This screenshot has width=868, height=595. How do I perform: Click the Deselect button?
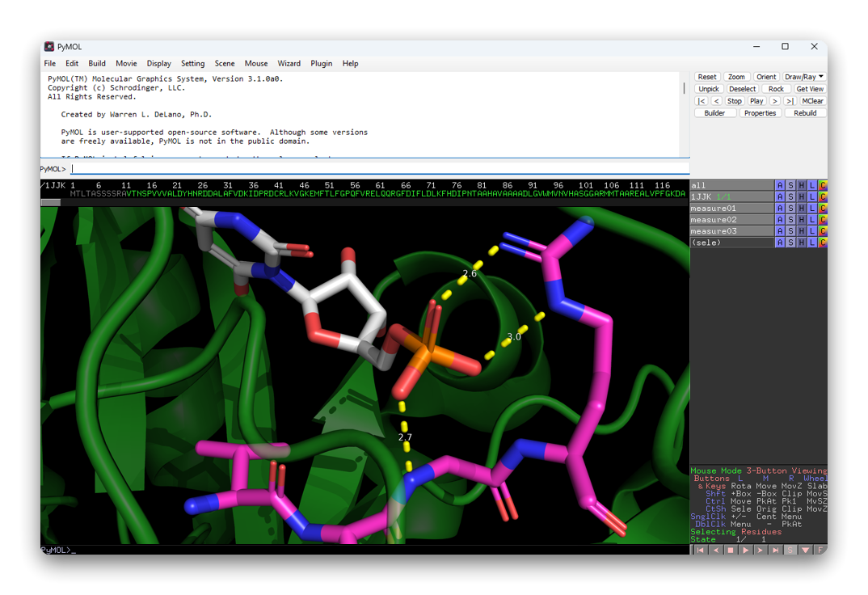click(x=743, y=89)
